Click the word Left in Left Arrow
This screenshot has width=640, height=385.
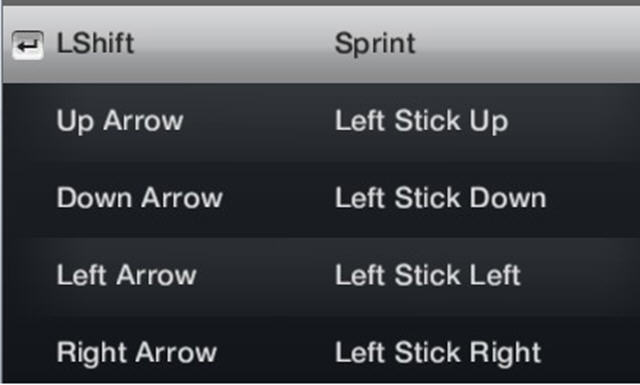(x=82, y=275)
